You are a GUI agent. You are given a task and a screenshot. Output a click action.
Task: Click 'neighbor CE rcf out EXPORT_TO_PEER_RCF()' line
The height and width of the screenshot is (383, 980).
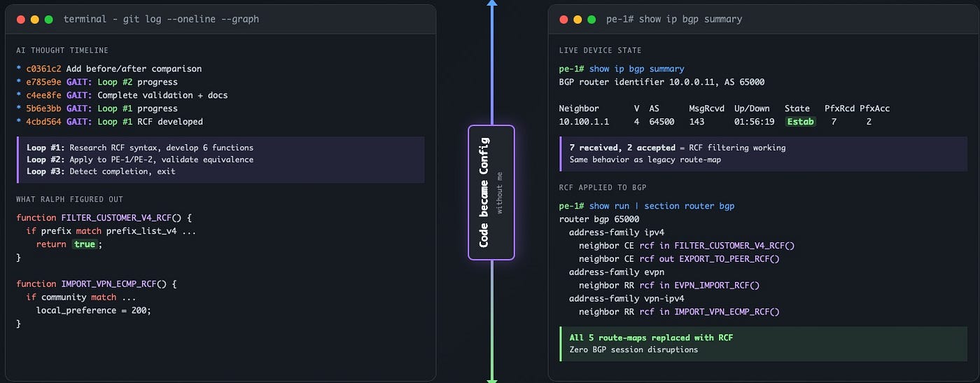point(679,259)
